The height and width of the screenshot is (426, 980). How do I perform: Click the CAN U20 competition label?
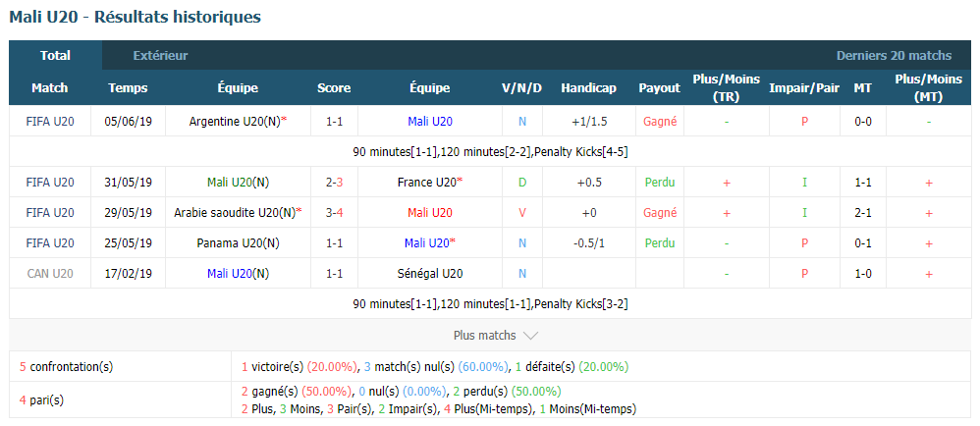[50, 274]
